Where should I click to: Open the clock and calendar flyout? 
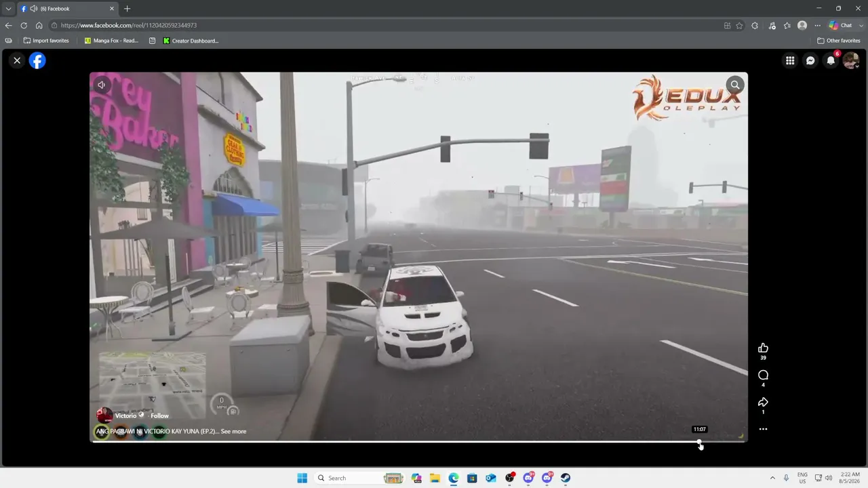tap(850, 478)
